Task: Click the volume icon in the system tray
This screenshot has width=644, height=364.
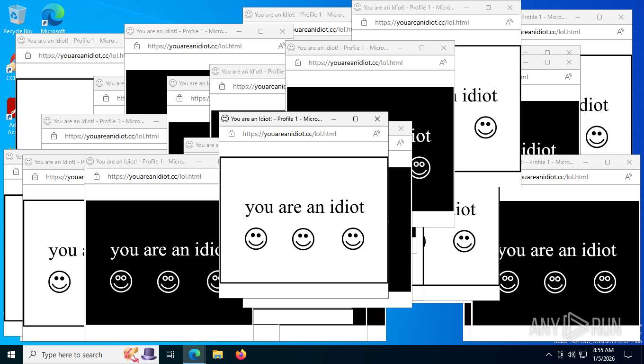Action: [572, 355]
